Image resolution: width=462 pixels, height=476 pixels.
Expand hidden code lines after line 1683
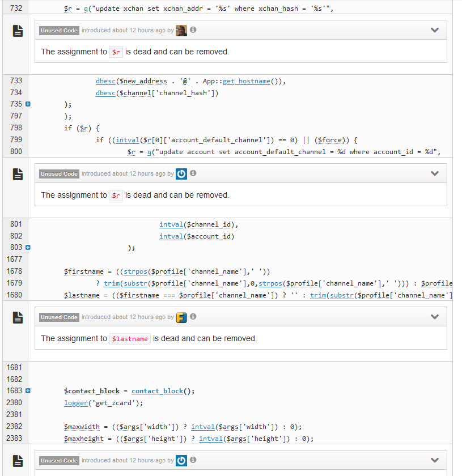tap(28, 391)
